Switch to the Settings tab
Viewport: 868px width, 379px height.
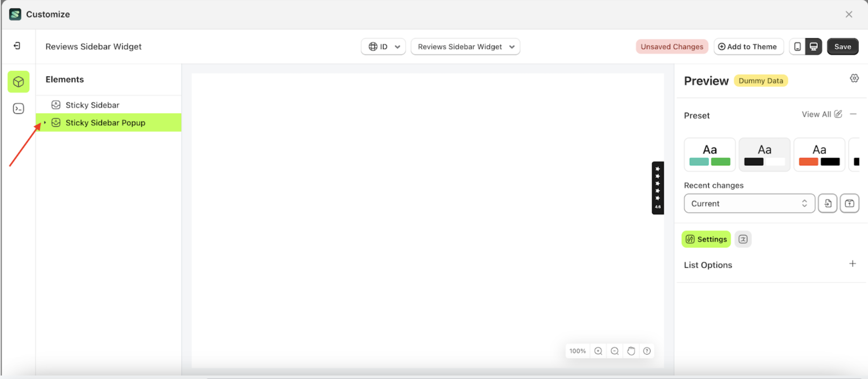(x=706, y=239)
